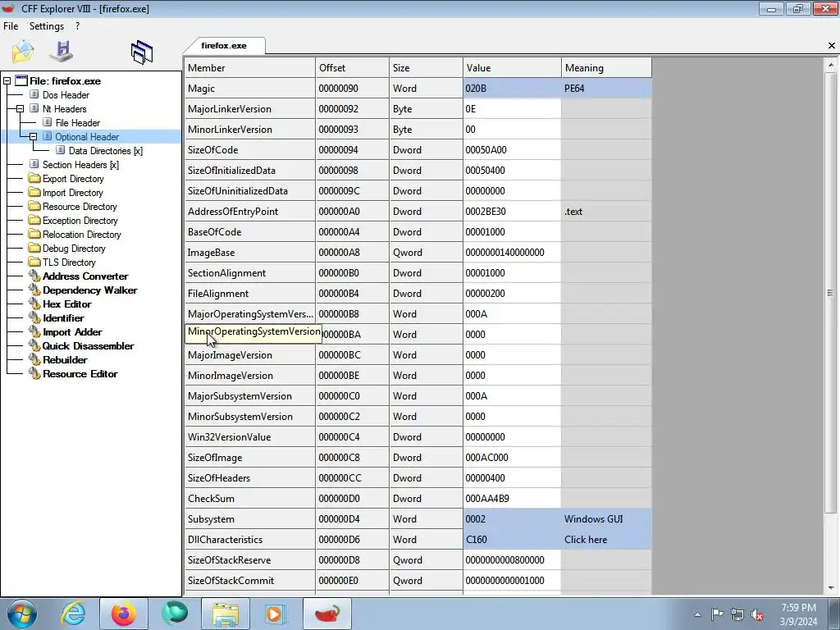Image resolution: width=840 pixels, height=630 pixels.
Task: Show hidden tray icons arrow
Action: (697, 614)
